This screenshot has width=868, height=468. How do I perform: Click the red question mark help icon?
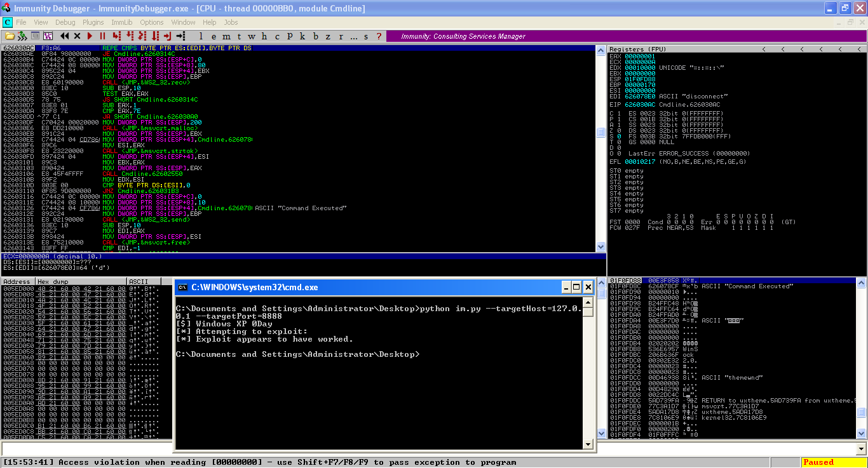click(379, 36)
